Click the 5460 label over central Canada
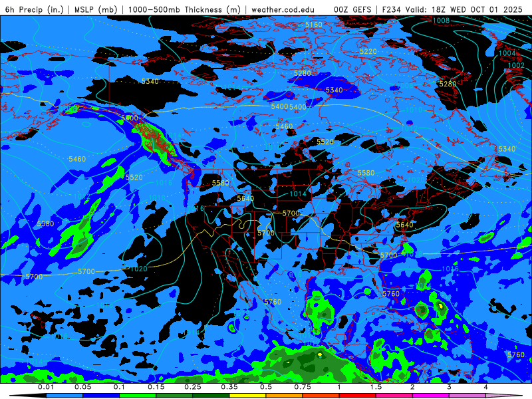This screenshot has height=399, width=532. click(x=284, y=126)
